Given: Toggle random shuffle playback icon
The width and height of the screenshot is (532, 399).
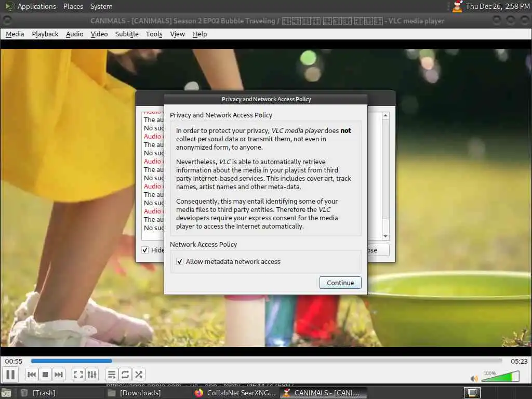Looking at the screenshot, I should (138, 375).
